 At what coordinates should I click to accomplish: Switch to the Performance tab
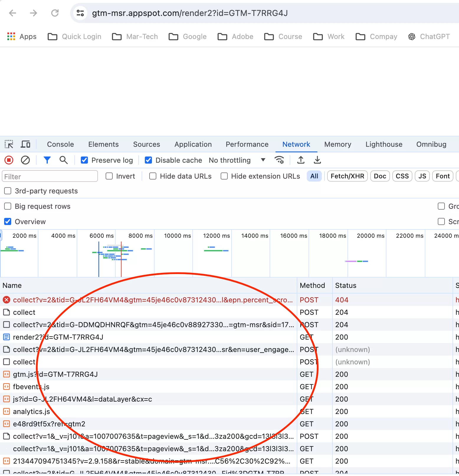pyautogui.click(x=247, y=144)
